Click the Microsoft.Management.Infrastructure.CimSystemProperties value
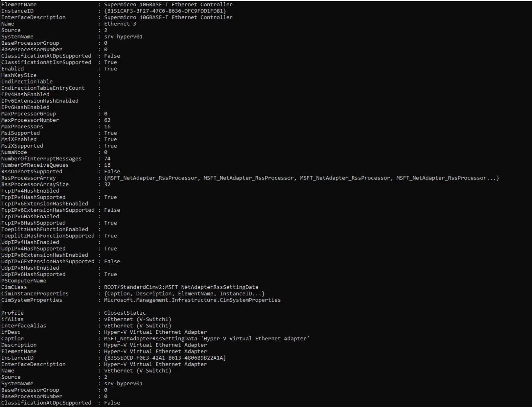The height and width of the screenshot is (407, 532). (192, 300)
